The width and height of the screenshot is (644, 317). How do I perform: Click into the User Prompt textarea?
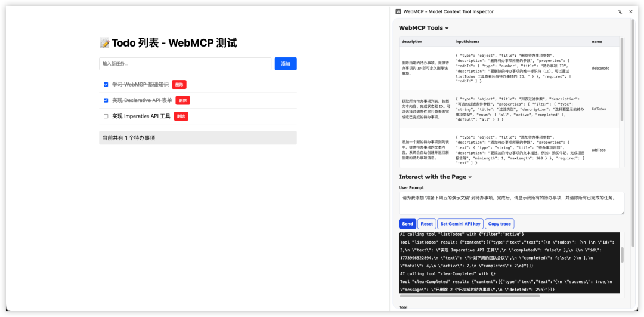click(512, 203)
